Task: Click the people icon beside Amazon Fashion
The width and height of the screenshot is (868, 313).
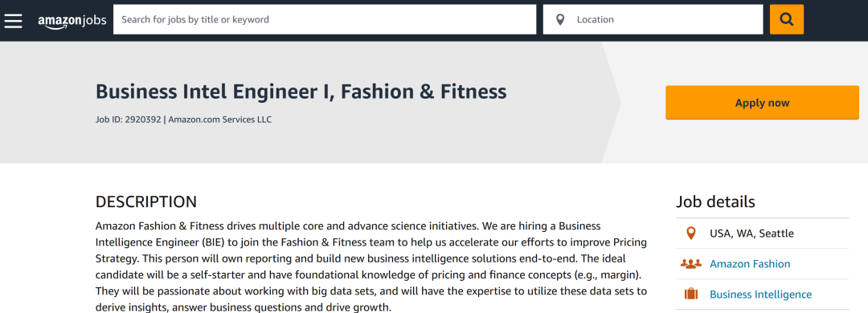Action: point(691,264)
